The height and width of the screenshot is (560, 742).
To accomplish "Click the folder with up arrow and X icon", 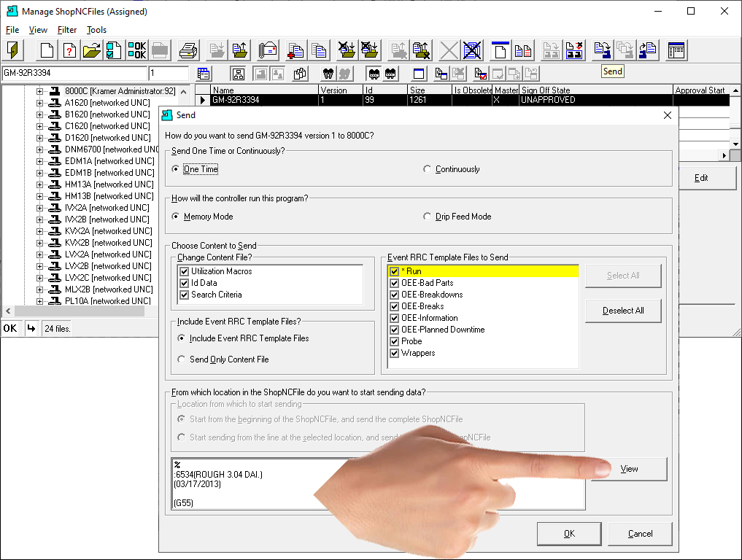I will 421,50.
